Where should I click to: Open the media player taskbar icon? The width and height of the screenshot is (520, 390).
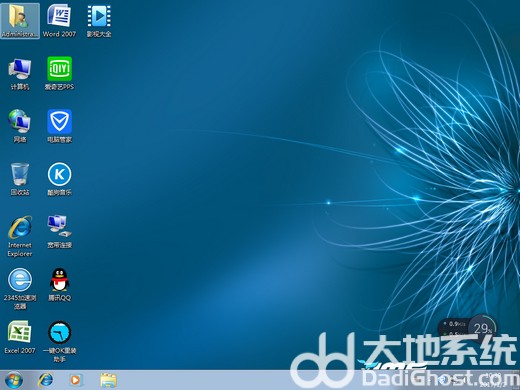click(76, 380)
